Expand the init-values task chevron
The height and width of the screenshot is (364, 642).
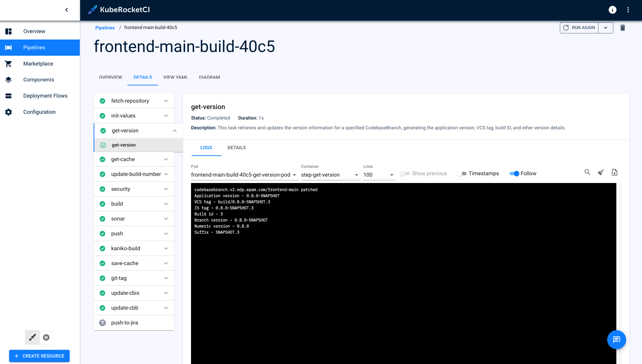pyautogui.click(x=166, y=116)
